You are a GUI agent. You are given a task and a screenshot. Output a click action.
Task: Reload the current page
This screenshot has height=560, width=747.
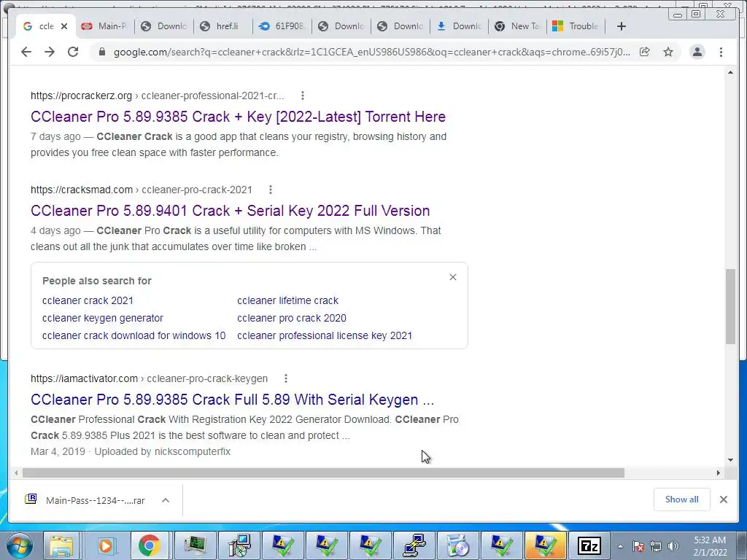point(73,52)
